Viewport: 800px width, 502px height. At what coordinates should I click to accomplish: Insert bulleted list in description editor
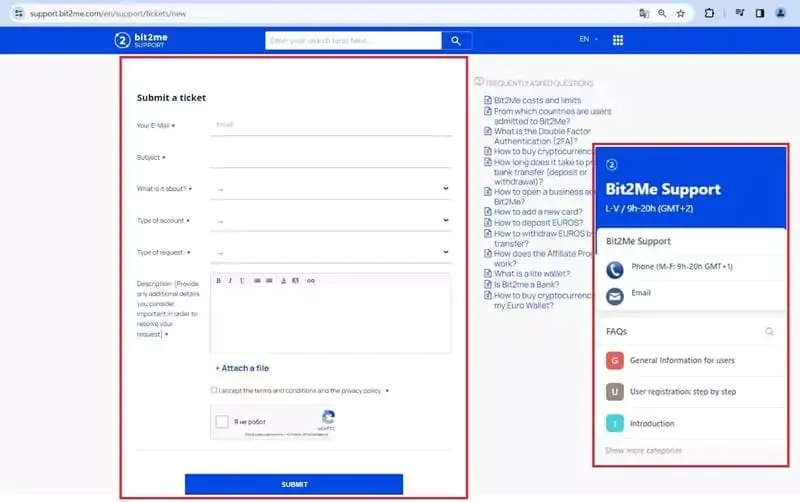point(257,281)
